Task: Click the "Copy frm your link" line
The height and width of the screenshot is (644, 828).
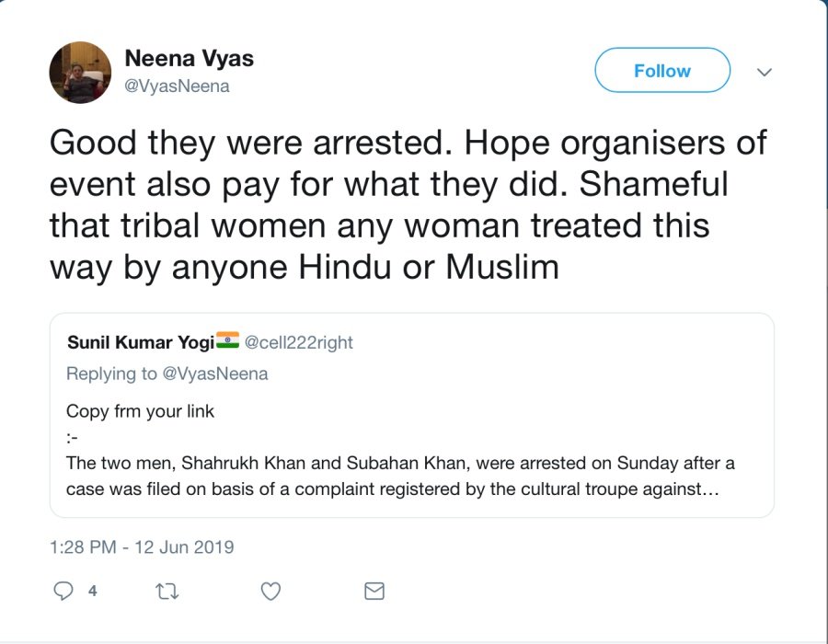Action: pos(140,411)
